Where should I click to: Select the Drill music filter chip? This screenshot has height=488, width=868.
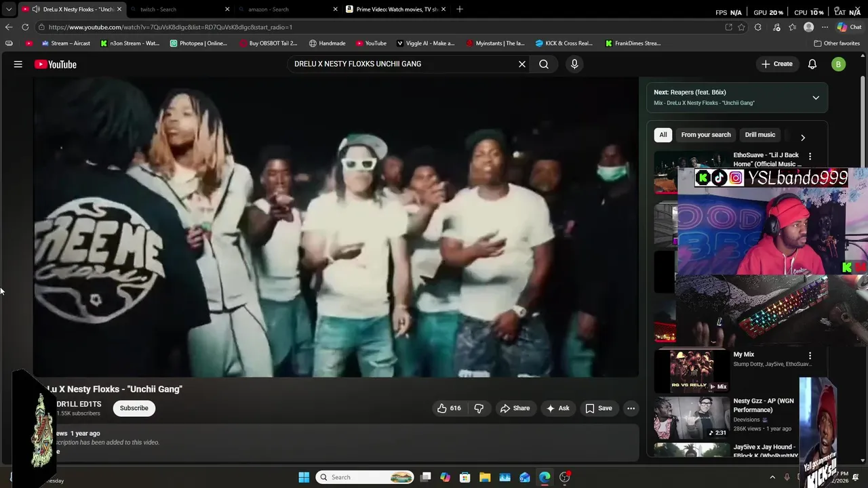pyautogui.click(x=760, y=135)
